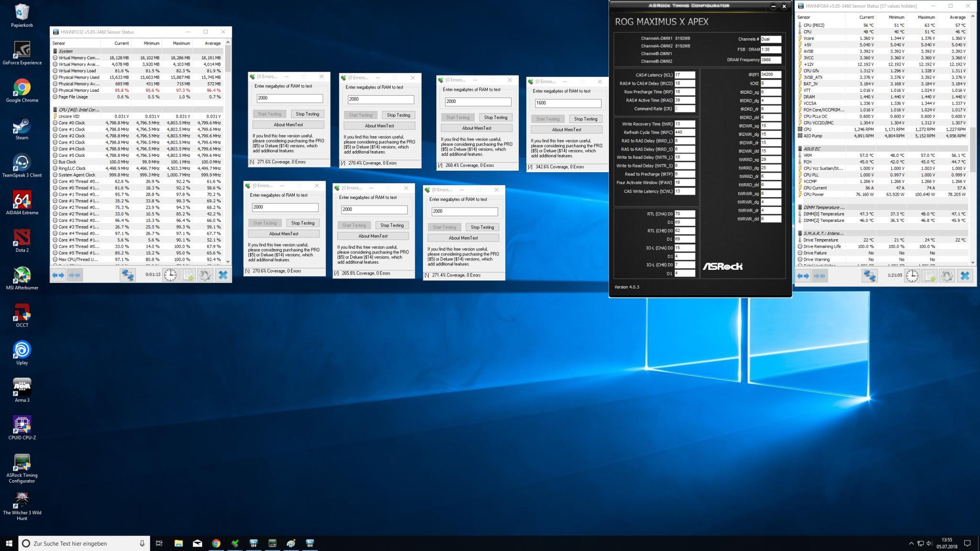The image size is (980, 551).
Task: Click logging sheet icon in HWiNFO64 toolbar
Action: point(930,276)
